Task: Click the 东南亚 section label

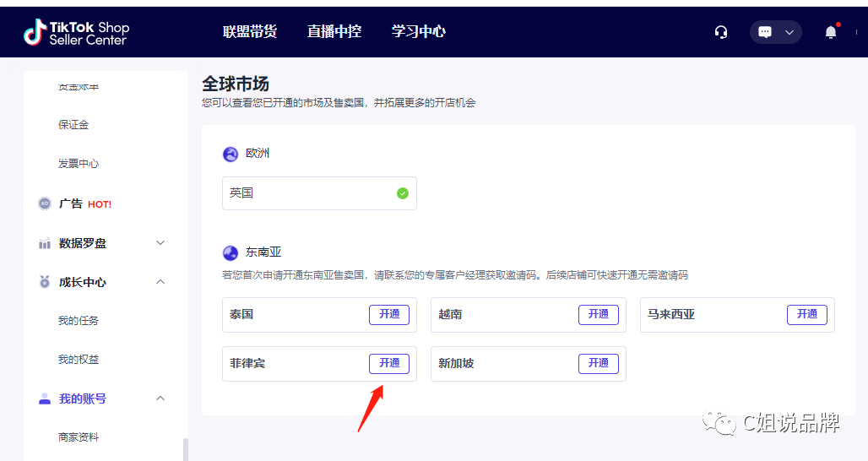Action: click(263, 252)
